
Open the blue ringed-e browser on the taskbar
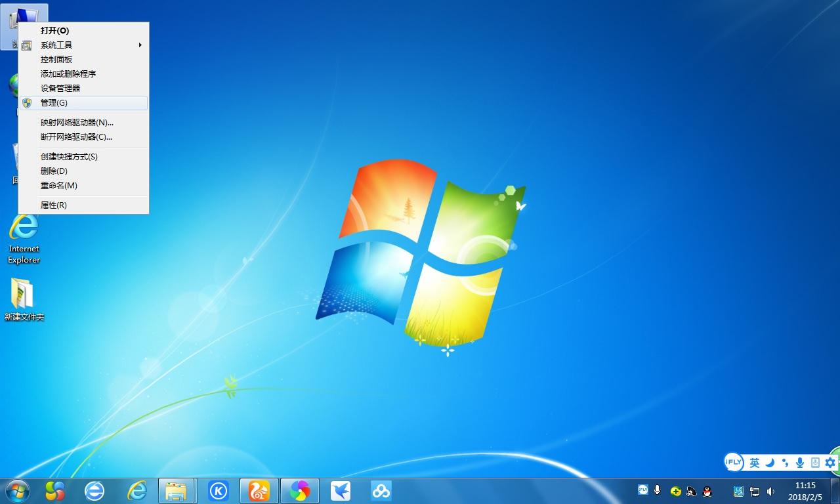coord(95,490)
